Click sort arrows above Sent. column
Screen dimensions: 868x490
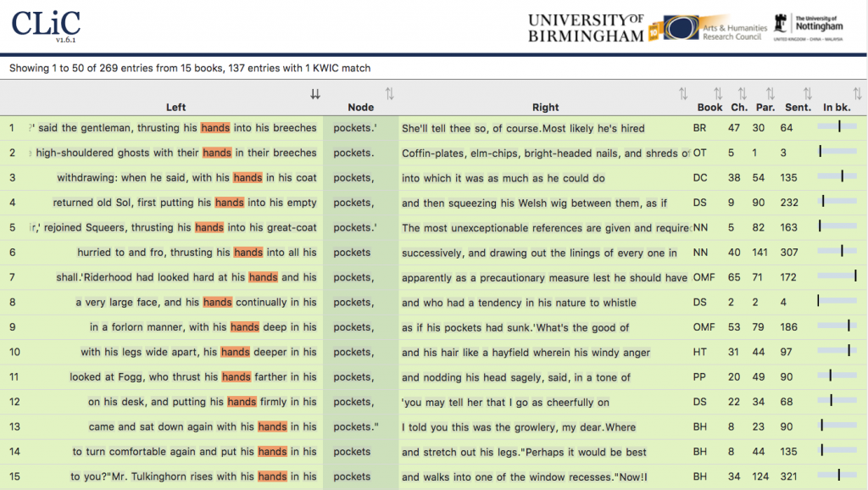(x=807, y=94)
